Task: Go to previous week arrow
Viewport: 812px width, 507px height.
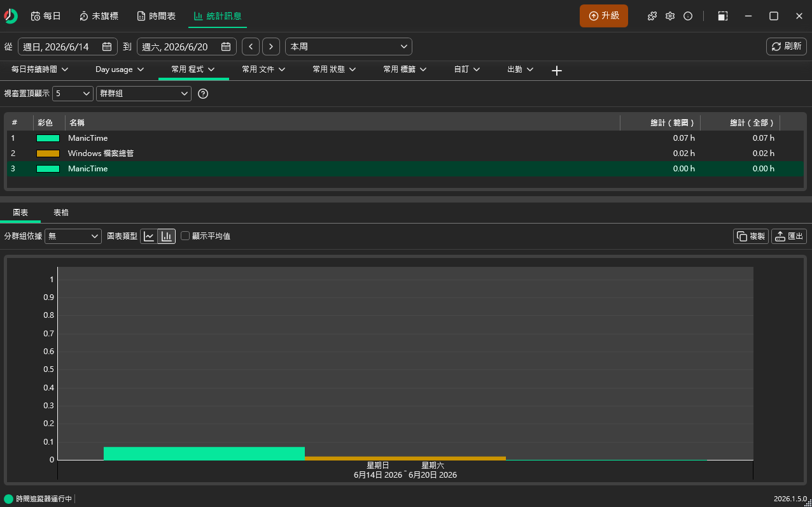Action: 251,46
